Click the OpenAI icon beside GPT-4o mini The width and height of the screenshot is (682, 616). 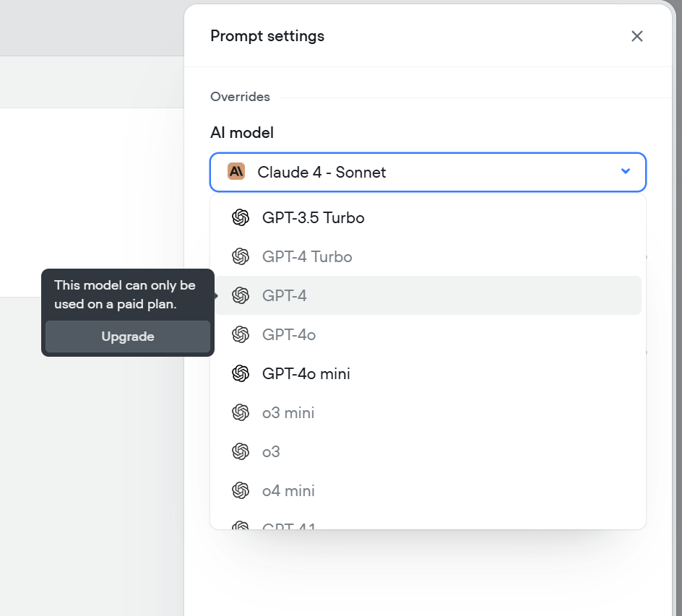(x=241, y=374)
